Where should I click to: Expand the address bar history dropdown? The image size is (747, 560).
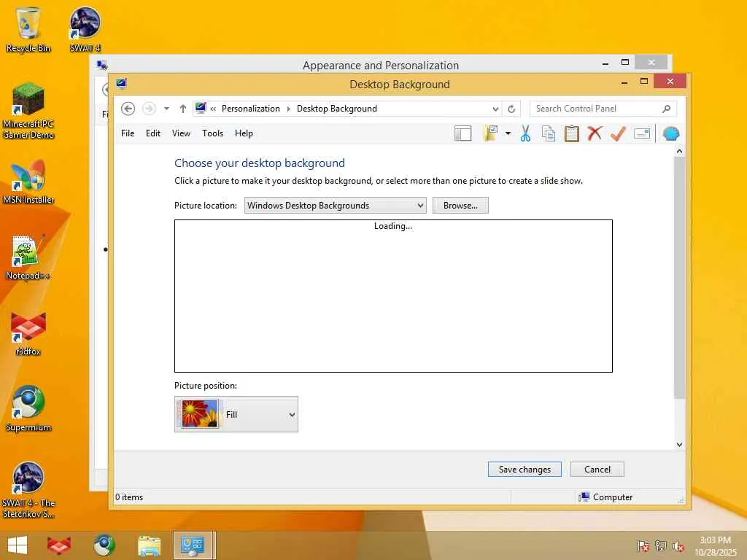click(x=495, y=109)
